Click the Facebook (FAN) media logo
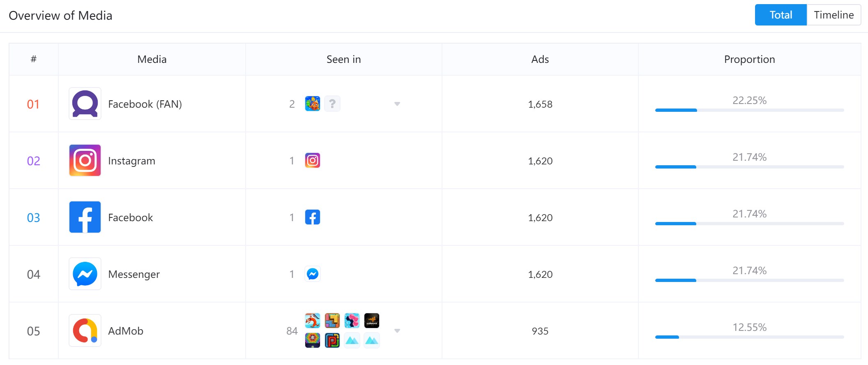Screen dimensions: 868x365 click(x=85, y=104)
